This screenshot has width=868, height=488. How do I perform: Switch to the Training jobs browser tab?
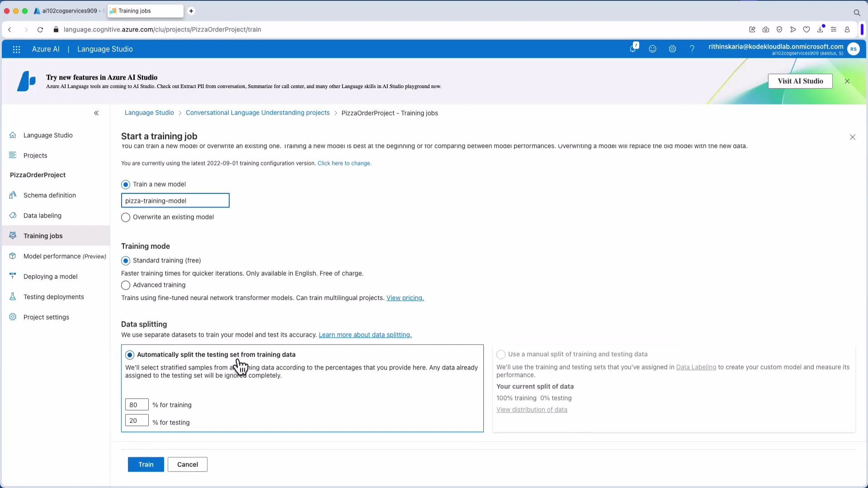tap(136, 11)
